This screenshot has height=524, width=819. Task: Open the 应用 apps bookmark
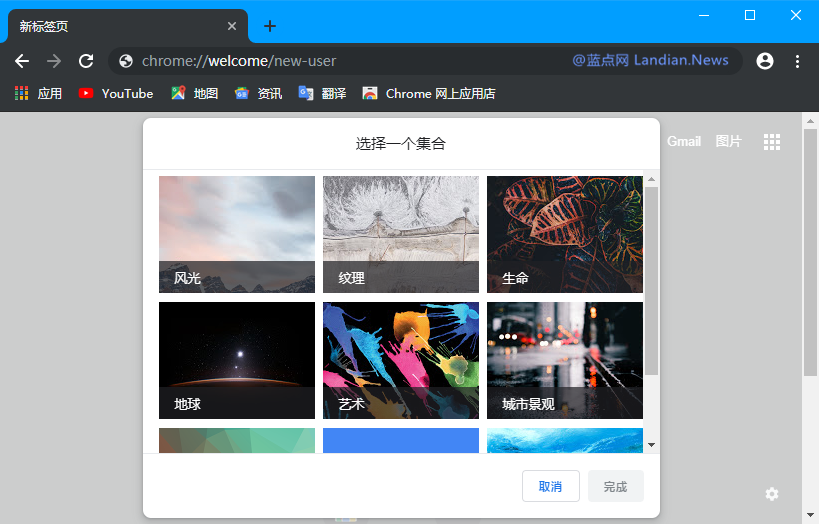pos(38,93)
